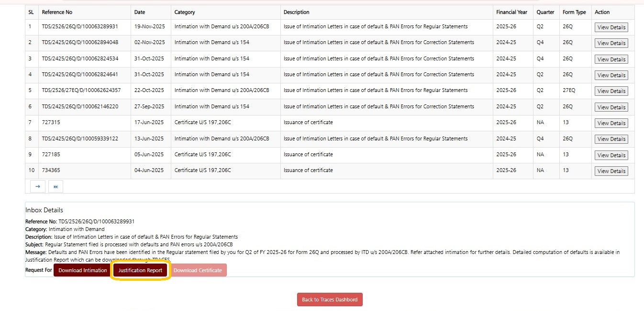The height and width of the screenshot is (311, 644).
Task: Go to next page arrow icon
Action: [x=38, y=186]
